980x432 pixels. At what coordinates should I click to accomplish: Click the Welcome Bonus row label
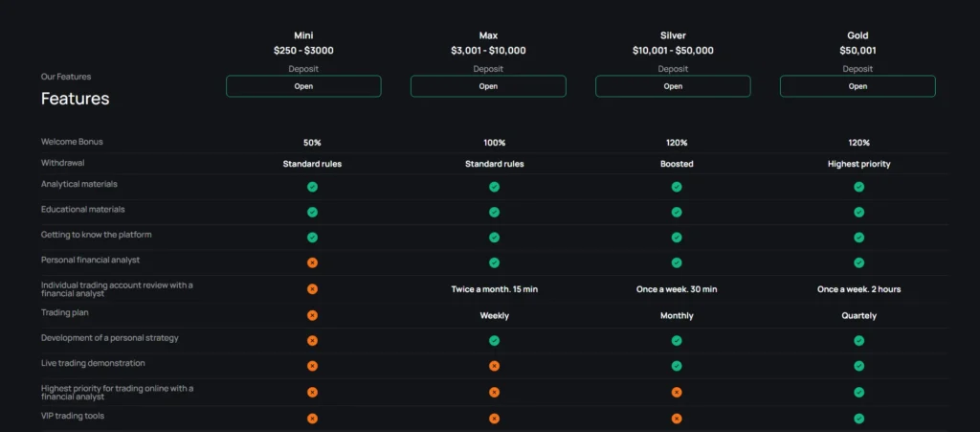click(72, 142)
